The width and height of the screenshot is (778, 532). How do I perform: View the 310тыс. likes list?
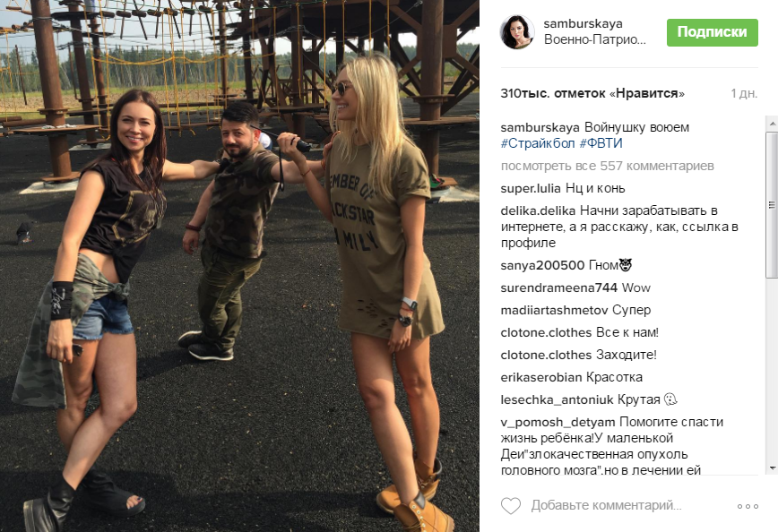click(x=592, y=94)
